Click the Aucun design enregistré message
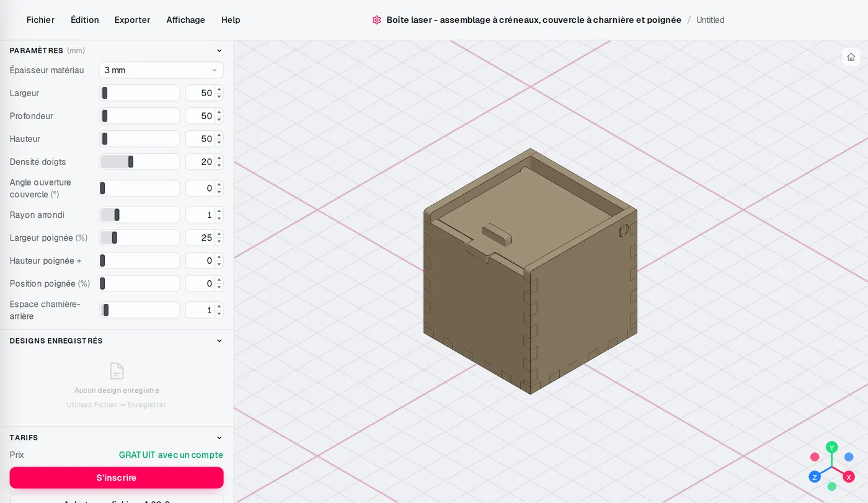This screenshot has height=503, width=868. pos(117,390)
